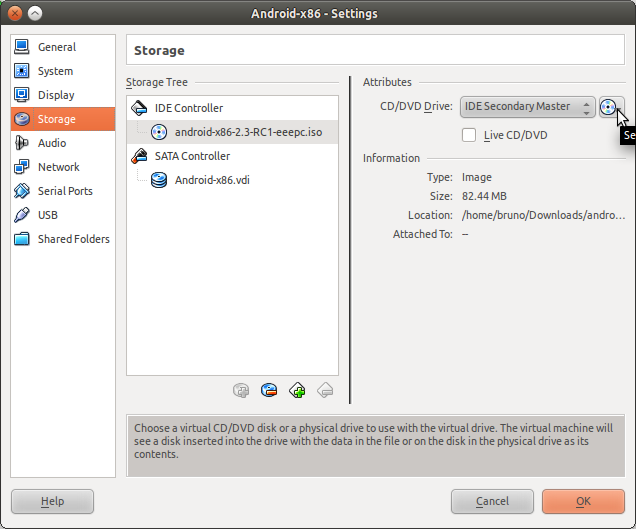Select the SATA Controller tree node
Screen dimensions: 636x529
click(232, 156)
